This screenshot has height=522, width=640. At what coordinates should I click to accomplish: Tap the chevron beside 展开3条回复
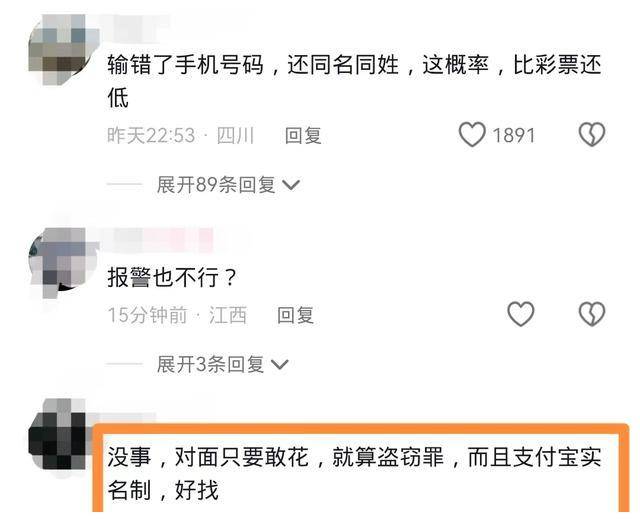pos(280,364)
